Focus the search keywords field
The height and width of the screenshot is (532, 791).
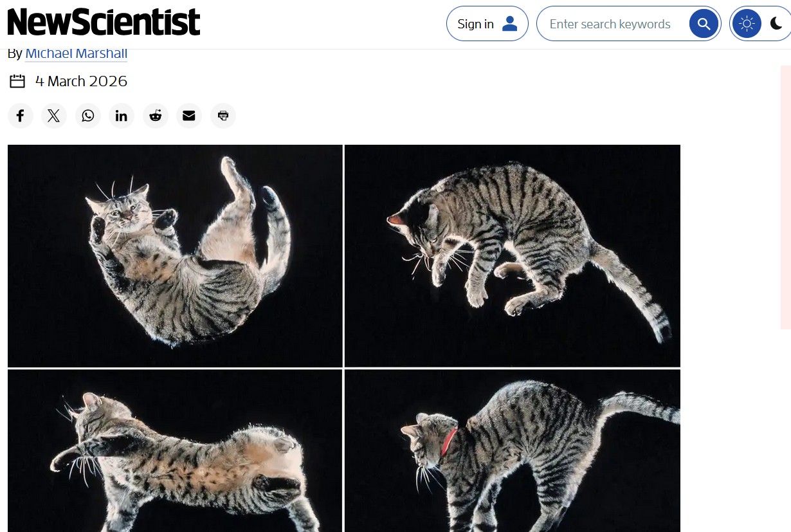click(610, 24)
